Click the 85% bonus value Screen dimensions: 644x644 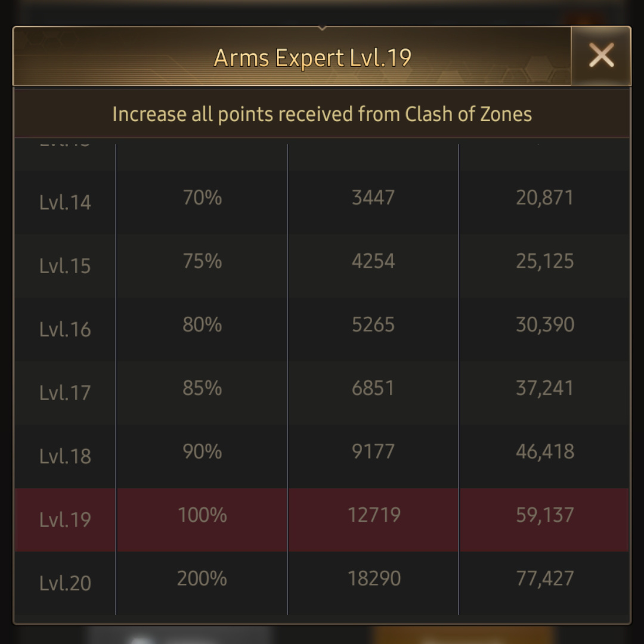point(202,388)
